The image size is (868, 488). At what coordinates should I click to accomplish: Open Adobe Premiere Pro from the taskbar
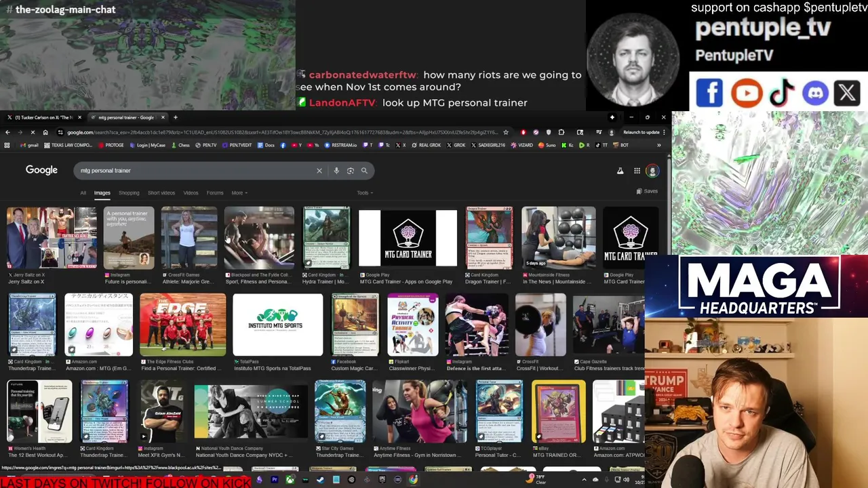point(275,480)
